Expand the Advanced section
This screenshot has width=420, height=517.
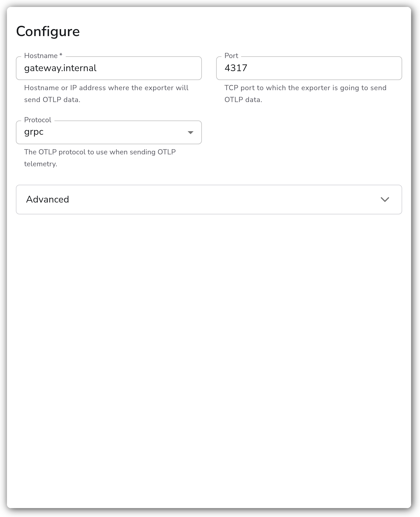209,200
